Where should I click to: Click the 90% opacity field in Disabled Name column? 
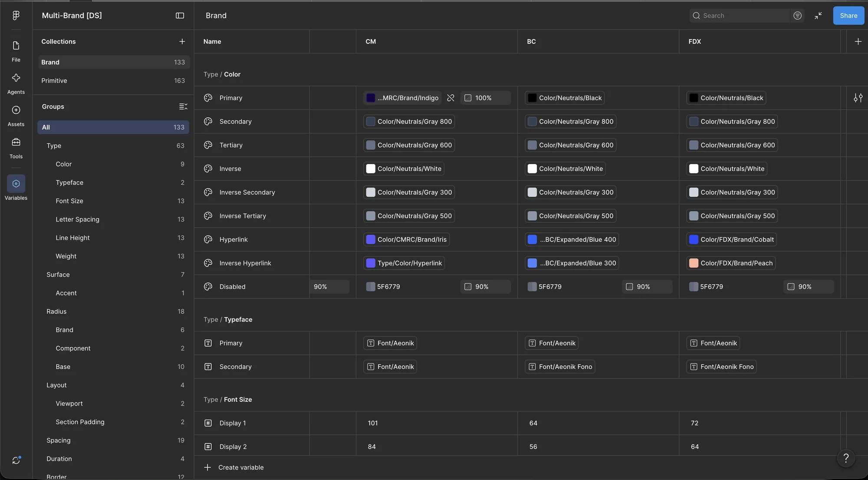tap(329, 287)
